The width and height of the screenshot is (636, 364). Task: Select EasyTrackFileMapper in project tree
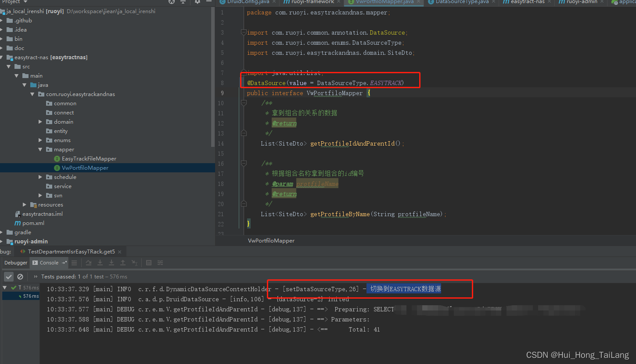tap(89, 159)
